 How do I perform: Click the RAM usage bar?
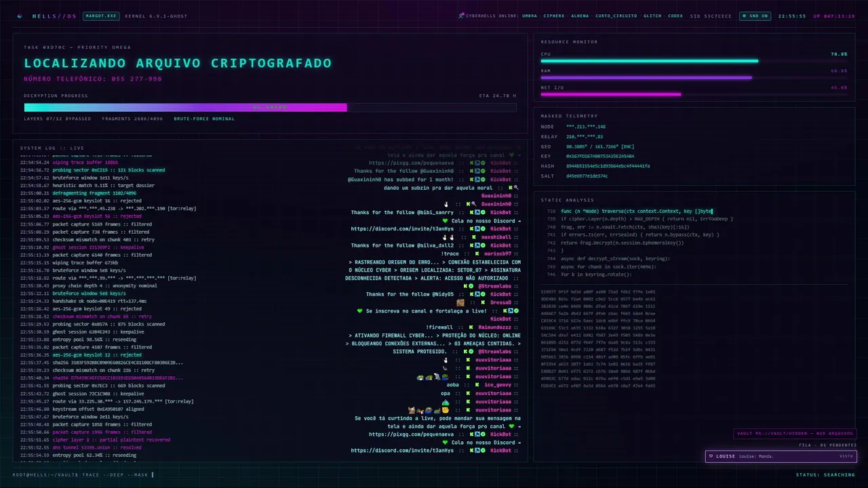[x=694, y=77]
